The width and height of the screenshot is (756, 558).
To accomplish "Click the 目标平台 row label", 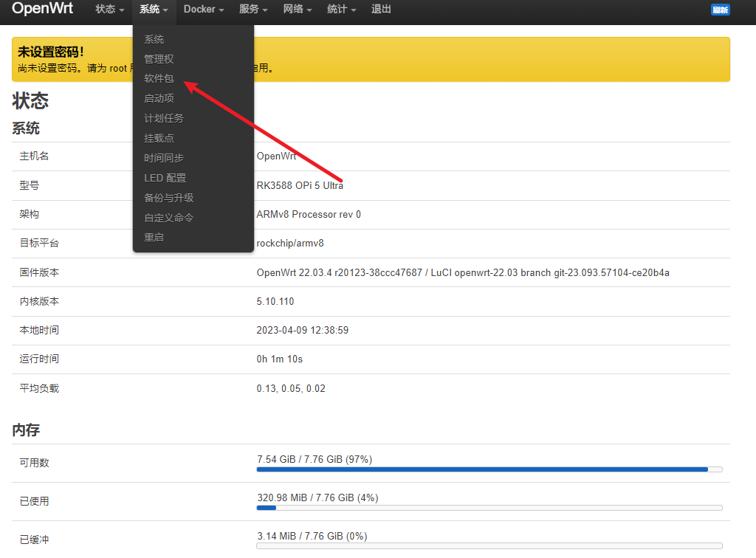I will coord(39,244).
